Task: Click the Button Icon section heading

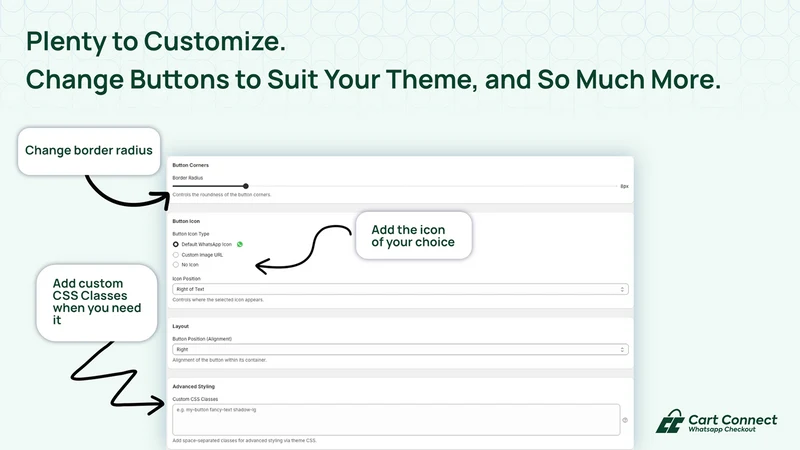Action: tap(186, 221)
